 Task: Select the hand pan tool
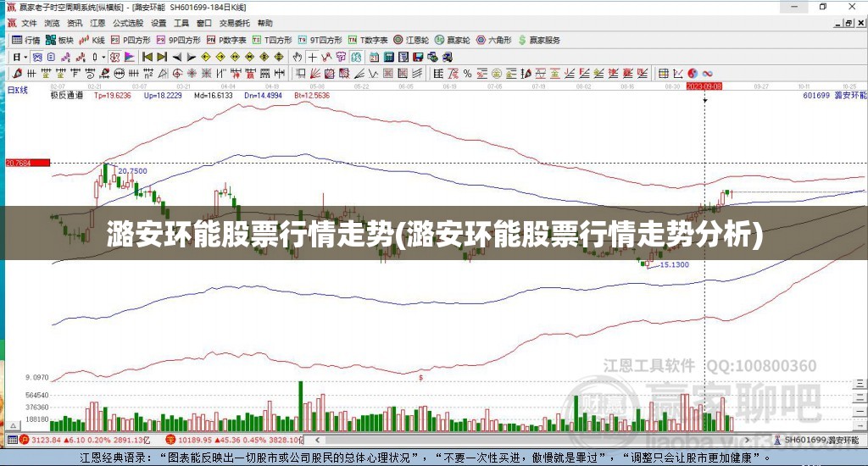298,57
